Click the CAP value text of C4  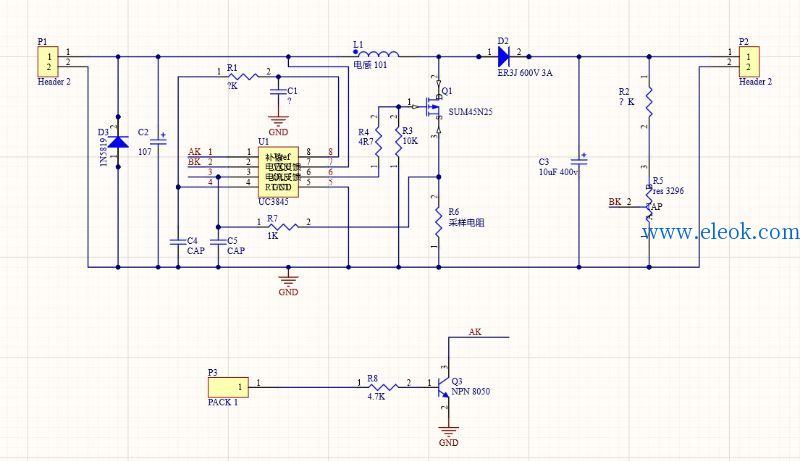[x=195, y=251]
